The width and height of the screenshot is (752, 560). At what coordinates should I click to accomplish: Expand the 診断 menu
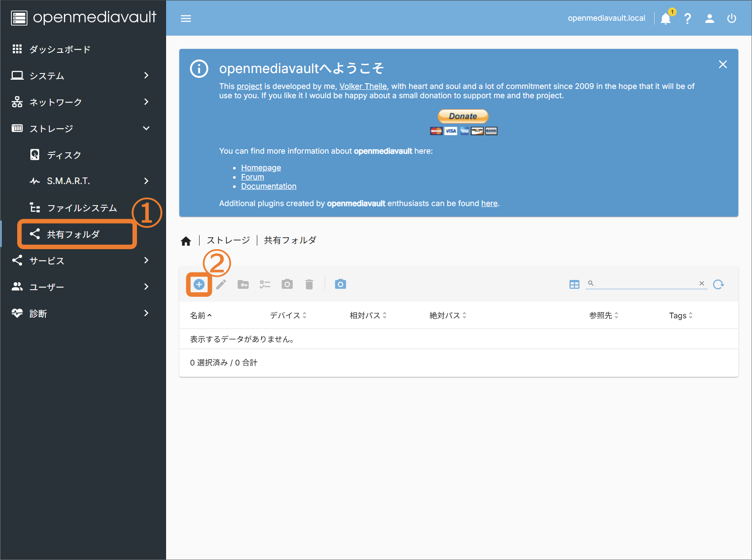(x=83, y=313)
